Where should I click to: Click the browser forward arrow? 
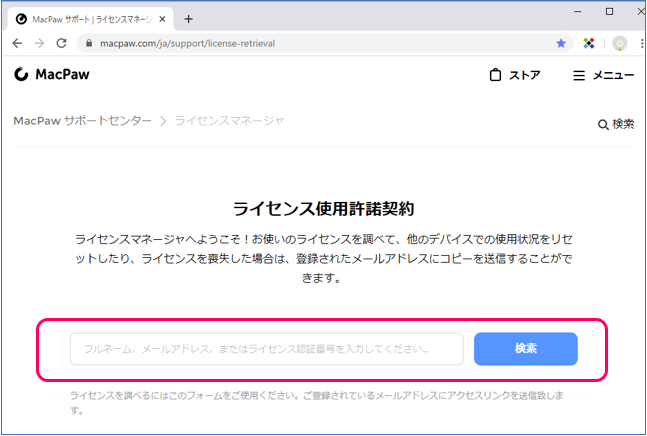coord(39,43)
